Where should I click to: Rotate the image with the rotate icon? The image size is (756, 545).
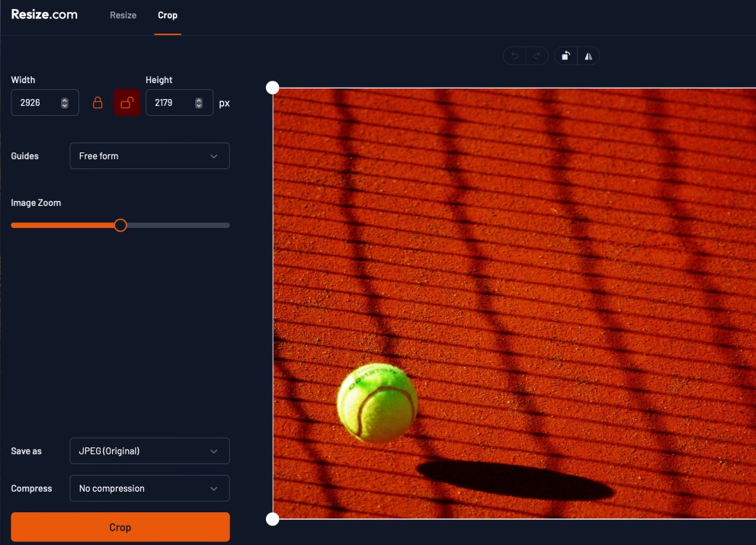pos(565,56)
